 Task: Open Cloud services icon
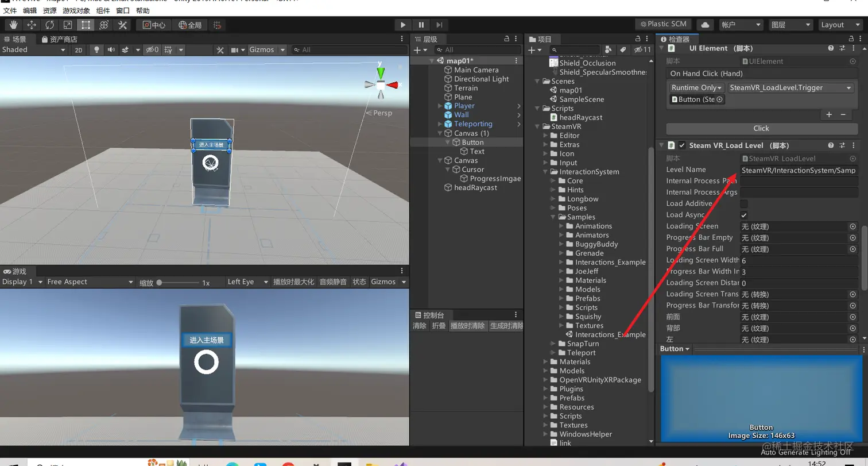(705, 25)
